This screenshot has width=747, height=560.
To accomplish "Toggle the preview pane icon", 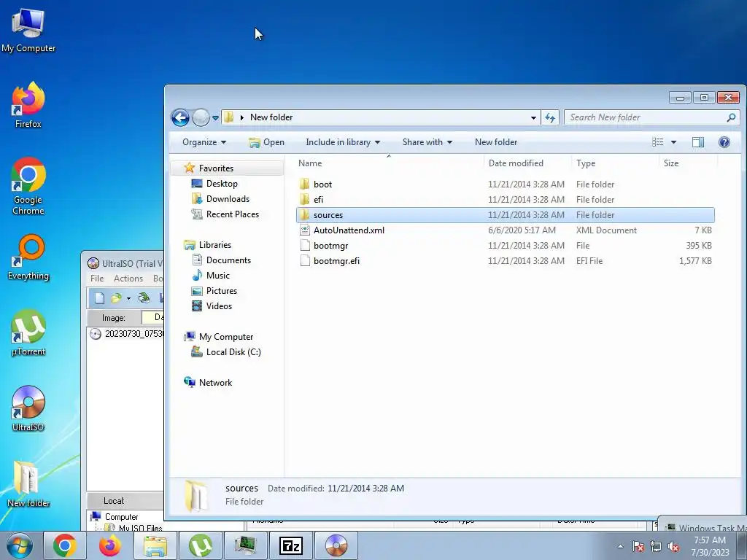I will coord(698,142).
